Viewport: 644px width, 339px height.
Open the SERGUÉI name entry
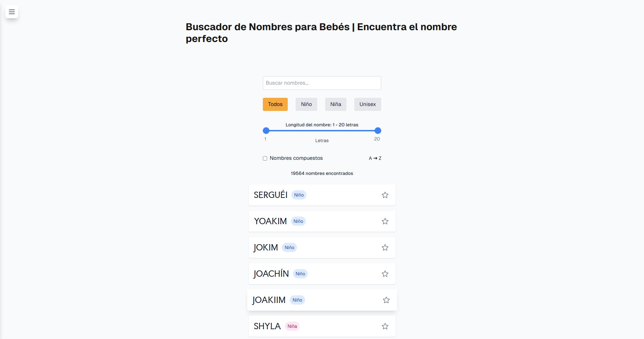271,195
